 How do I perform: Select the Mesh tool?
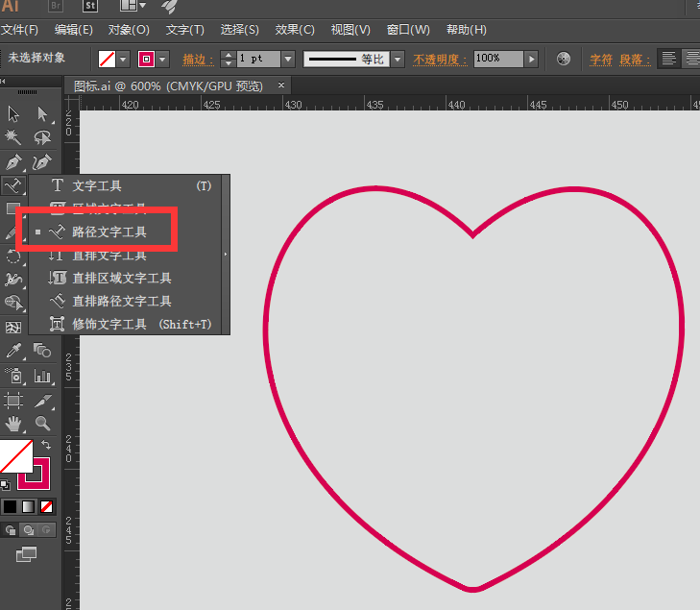point(13,328)
